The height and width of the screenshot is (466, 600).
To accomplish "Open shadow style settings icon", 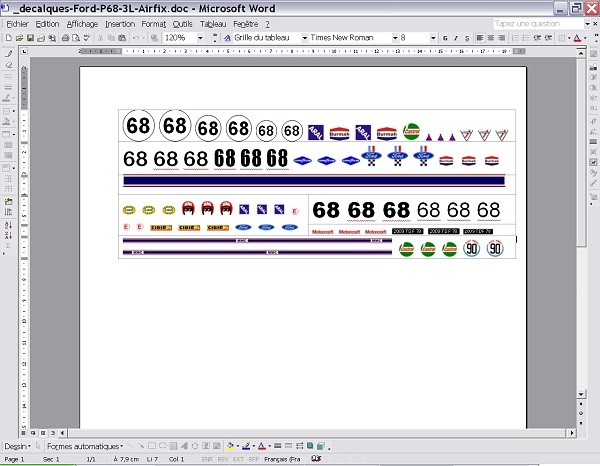I will (x=310, y=446).
